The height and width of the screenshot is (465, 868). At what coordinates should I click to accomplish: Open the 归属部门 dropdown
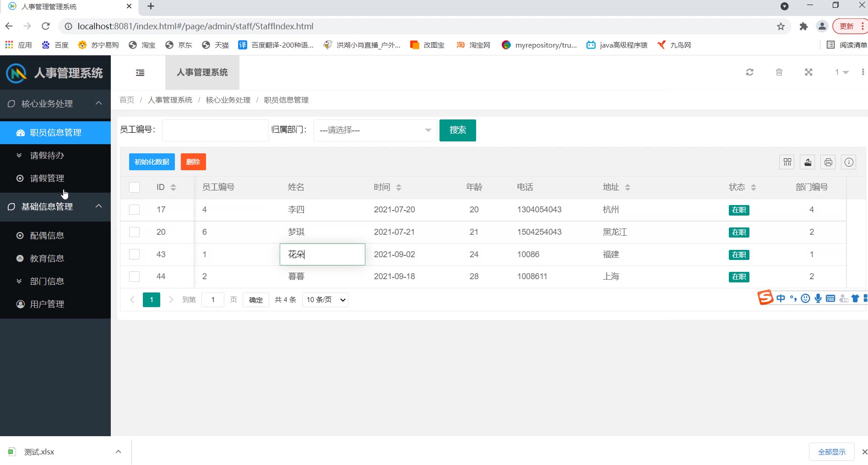pos(375,130)
